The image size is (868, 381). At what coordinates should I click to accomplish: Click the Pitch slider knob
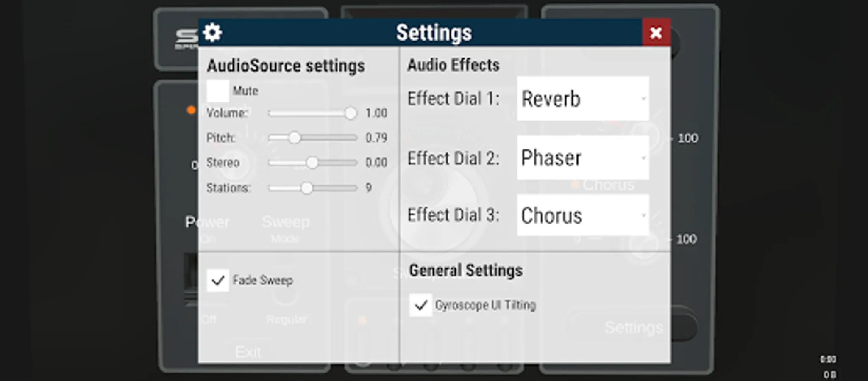294,138
